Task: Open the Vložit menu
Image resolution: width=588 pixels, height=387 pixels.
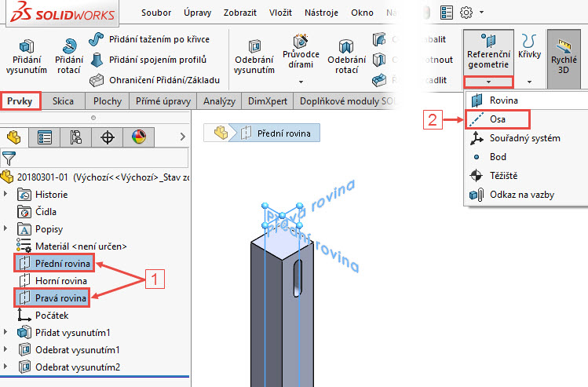Action: tap(280, 13)
